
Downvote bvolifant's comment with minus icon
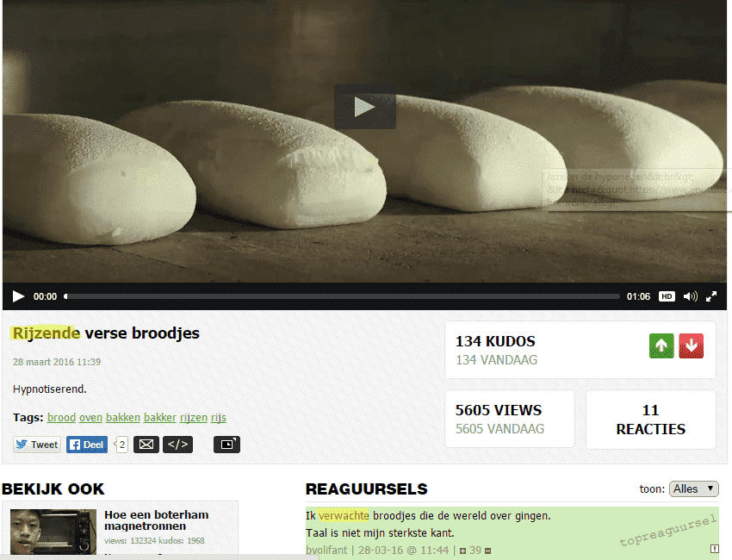[488, 550]
